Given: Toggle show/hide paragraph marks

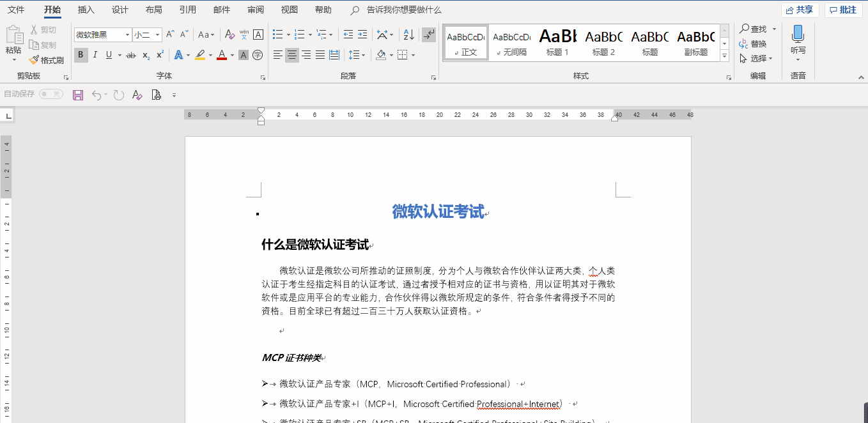Looking at the screenshot, I should pyautogui.click(x=429, y=35).
